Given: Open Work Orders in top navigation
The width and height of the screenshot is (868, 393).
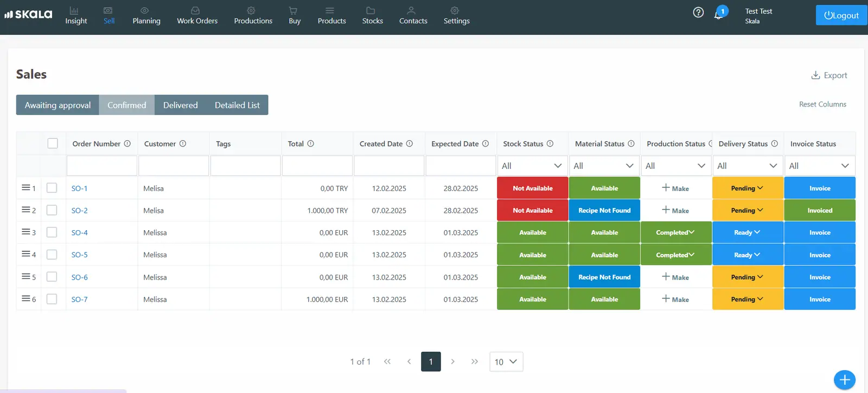Looking at the screenshot, I should point(197,16).
